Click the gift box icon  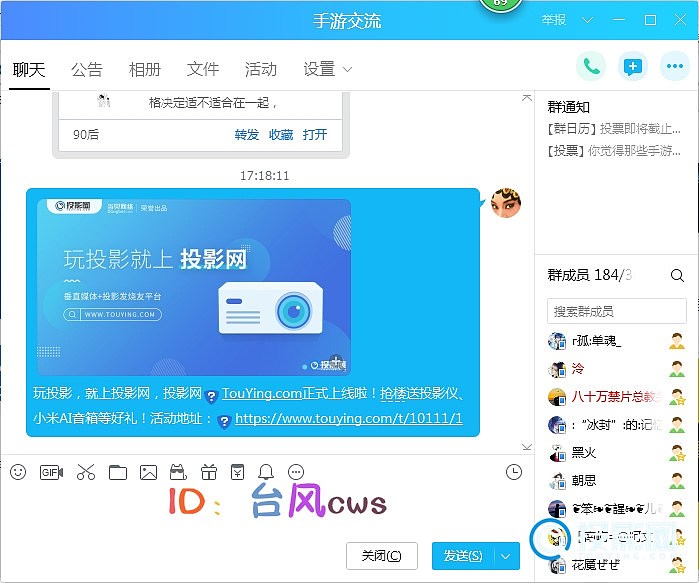[209, 472]
